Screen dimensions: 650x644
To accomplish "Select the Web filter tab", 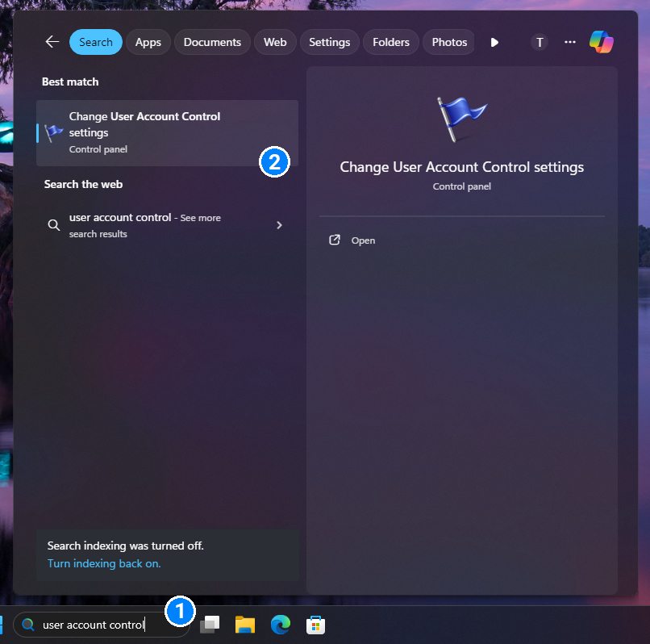I will tap(275, 42).
